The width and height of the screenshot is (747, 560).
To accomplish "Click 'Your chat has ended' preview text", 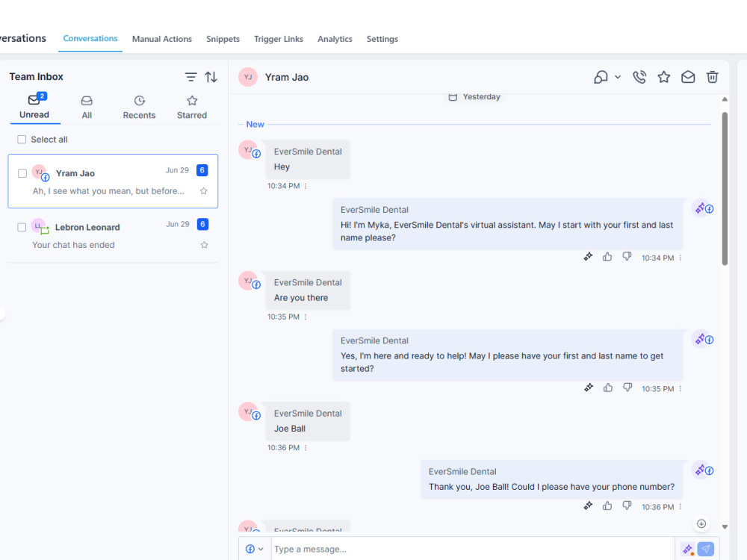I will click(73, 245).
